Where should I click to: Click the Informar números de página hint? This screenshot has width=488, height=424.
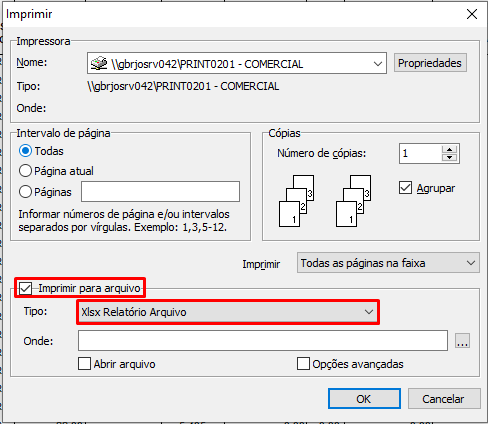click(x=124, y=221)
